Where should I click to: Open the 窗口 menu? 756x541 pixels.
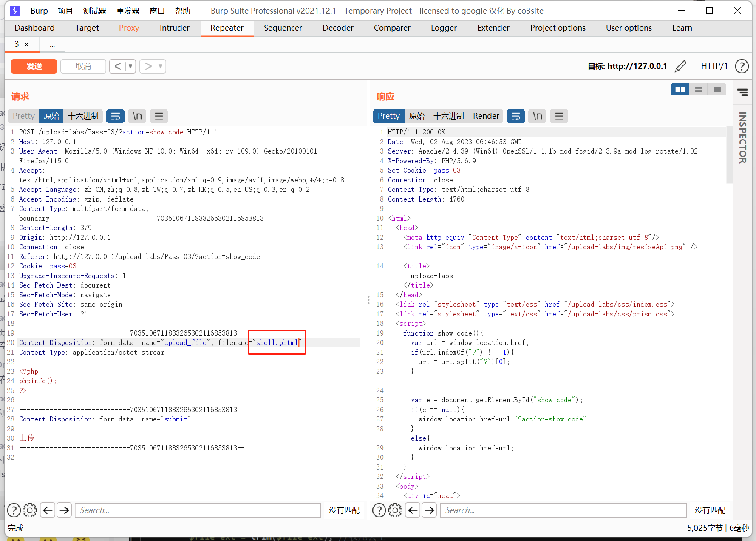click(157, 11)
